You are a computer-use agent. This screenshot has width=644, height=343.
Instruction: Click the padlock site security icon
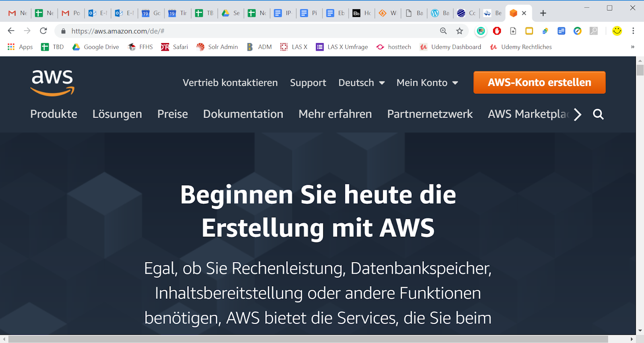(x=63, y=31)
